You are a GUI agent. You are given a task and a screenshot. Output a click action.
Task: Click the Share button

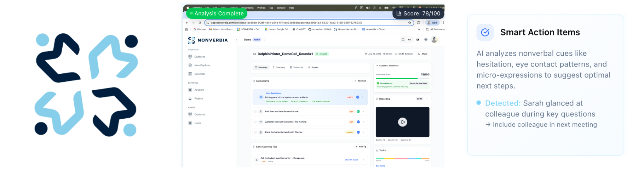pos(422,54)
